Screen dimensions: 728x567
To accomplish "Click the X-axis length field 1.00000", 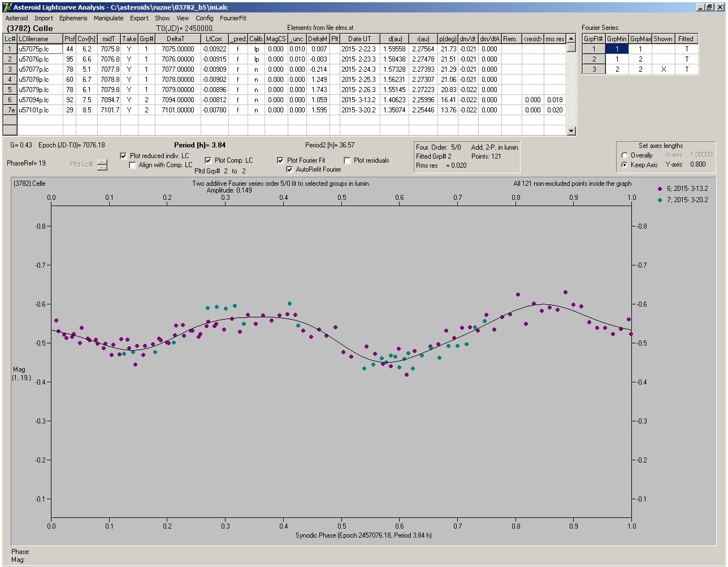I will (x=701, y=155).
